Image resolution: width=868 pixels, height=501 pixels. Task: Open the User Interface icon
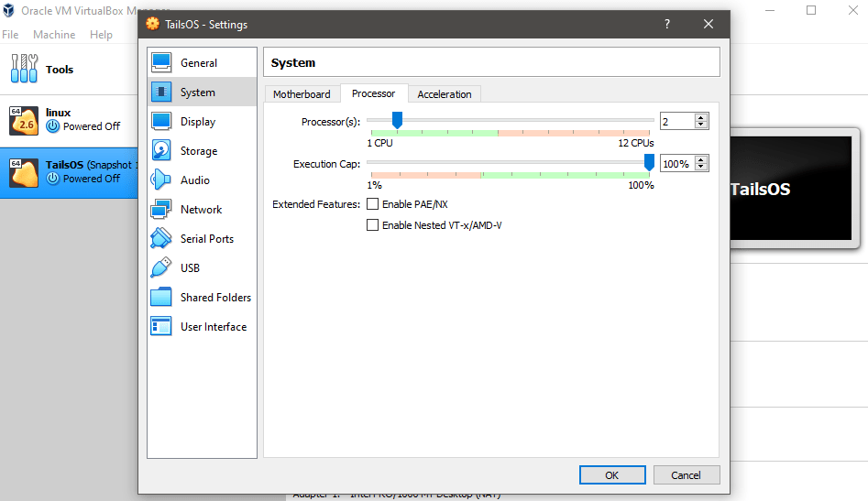tap(161, 326)
